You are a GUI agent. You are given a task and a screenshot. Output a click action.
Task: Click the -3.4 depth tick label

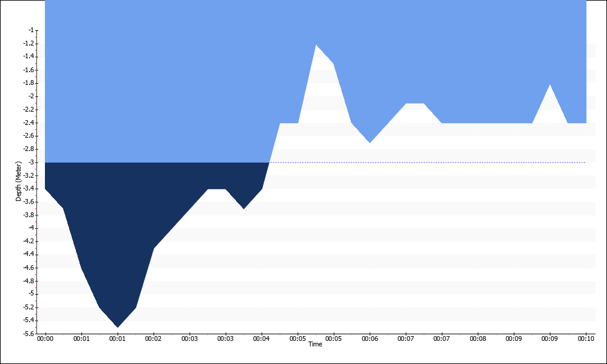29,189
